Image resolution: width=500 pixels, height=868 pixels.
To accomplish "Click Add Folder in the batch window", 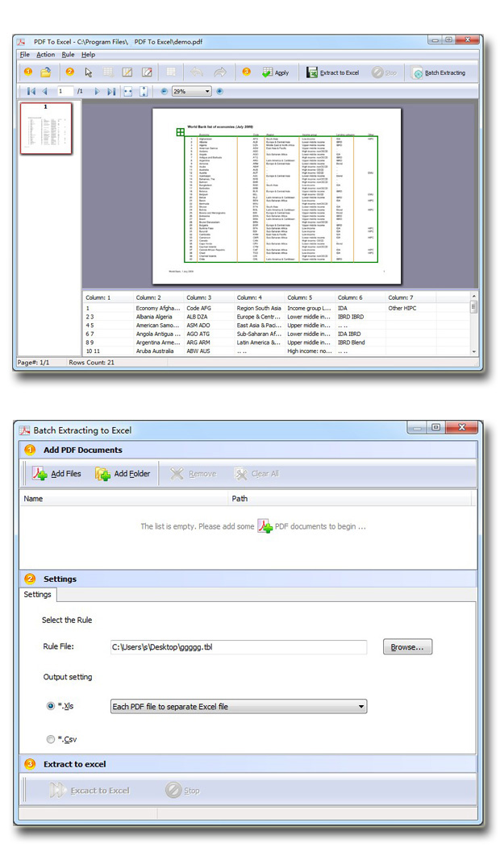I will coord(123,474).
